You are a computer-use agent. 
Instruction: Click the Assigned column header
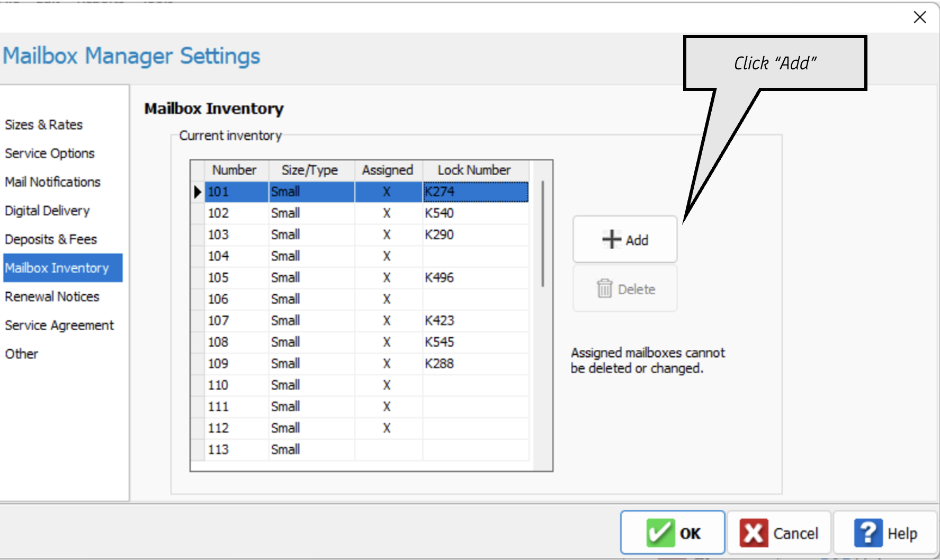click(388, 170)
